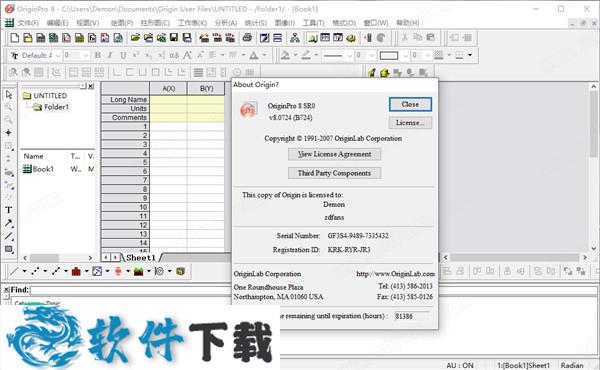This screenshot has height=370, width=600.
Task: Select the Pointer tool
Action: coord(9,95)
